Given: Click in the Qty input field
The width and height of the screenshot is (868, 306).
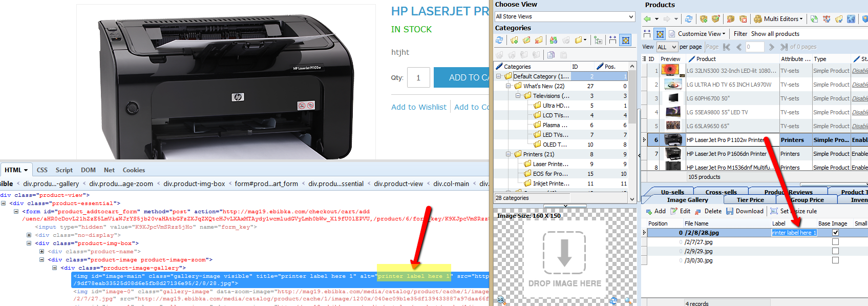Looking at the screenshot, I should coord(418,78).
